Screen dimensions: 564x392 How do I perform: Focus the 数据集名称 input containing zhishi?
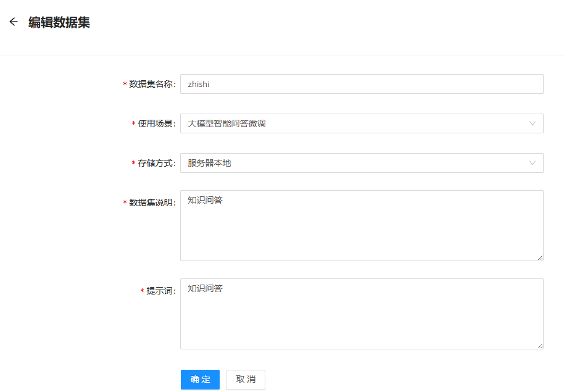[x=361, y=84]
